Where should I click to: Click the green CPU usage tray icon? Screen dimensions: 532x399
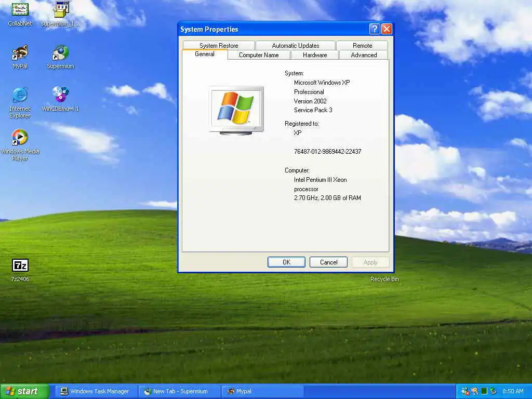pos(484,391)
